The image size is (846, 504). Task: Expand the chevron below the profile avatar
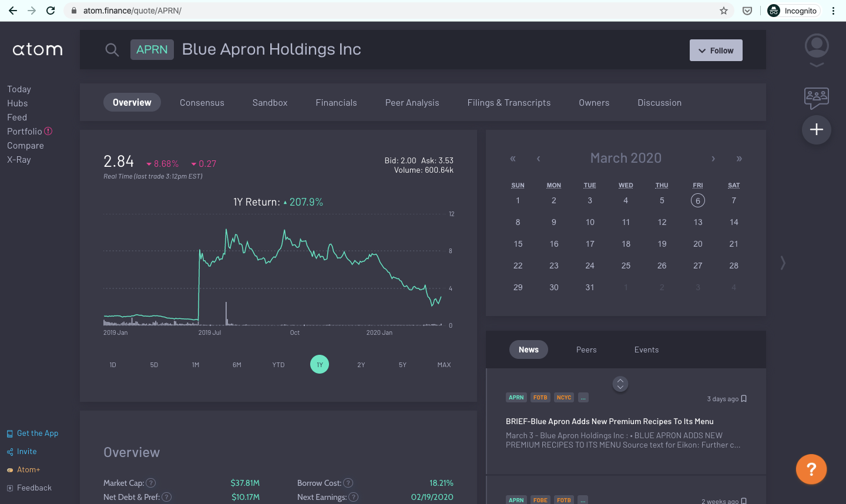tap(817, 65)
